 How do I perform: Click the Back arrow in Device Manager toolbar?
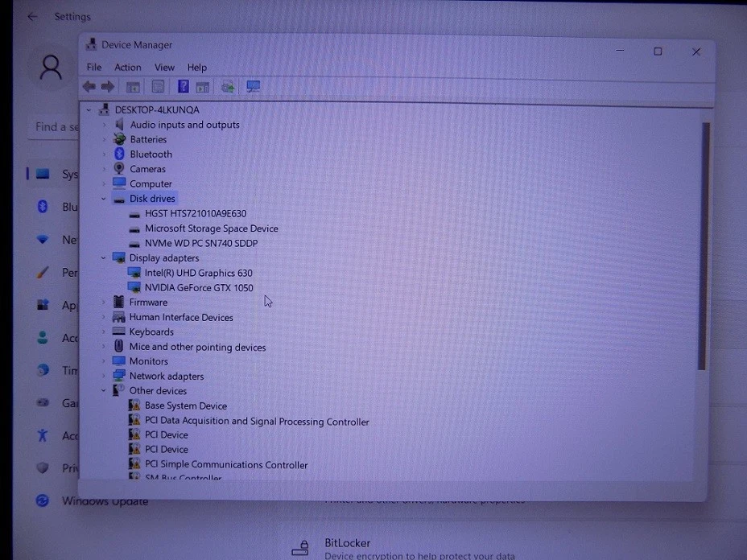click(x=89, y=87)
